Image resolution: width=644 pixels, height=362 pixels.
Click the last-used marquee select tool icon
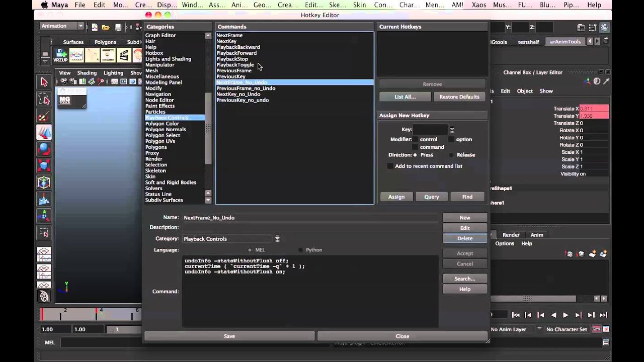(44, 233)
